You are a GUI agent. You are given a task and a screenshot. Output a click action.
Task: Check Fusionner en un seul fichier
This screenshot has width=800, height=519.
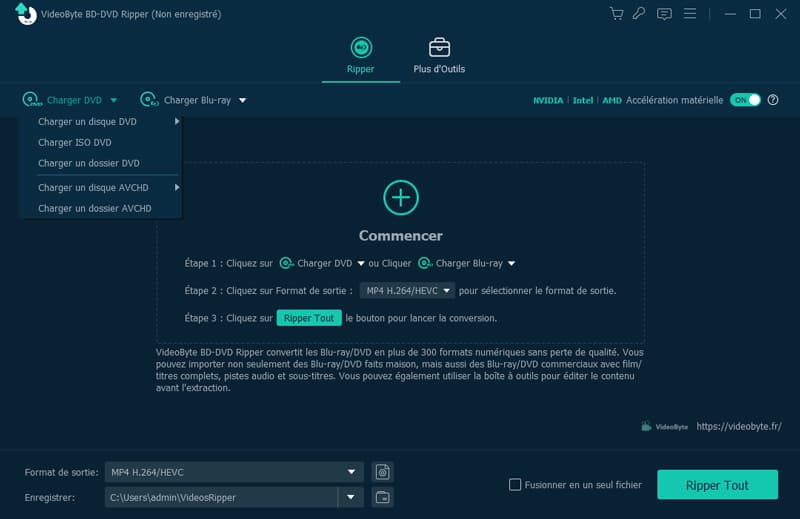pyautogui.click(x=515, y=485)
